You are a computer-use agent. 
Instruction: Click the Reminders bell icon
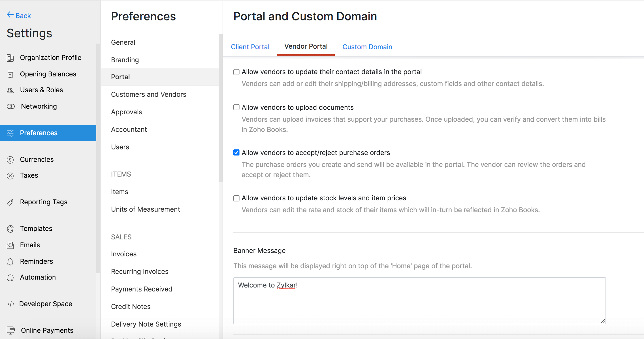tap(10, 261)
